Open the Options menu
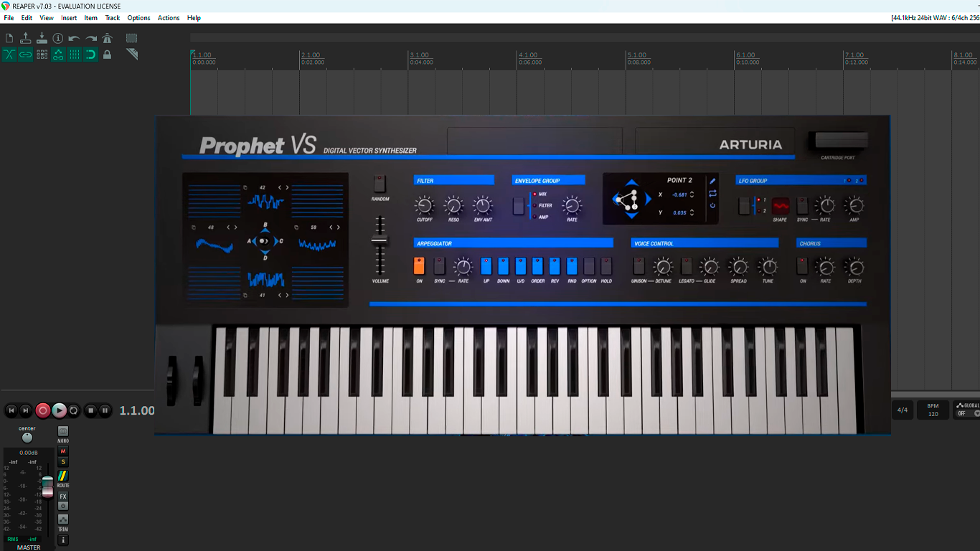 coord(138,18)
